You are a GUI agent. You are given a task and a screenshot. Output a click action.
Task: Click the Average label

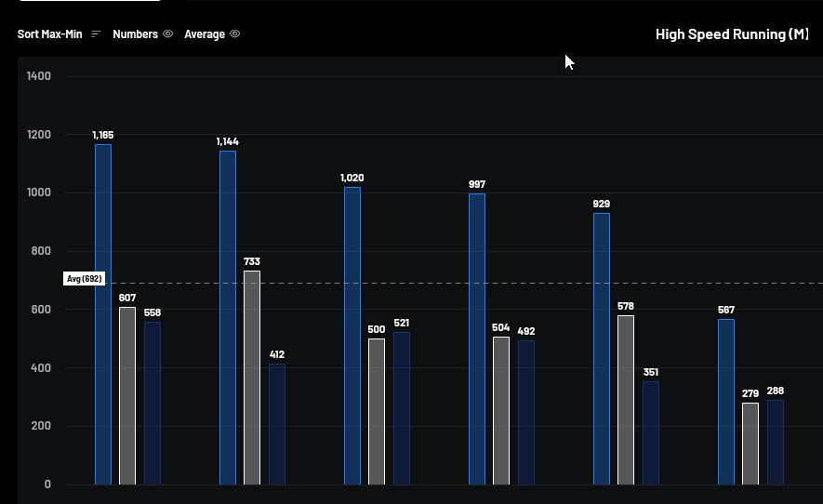click(205, 34)
